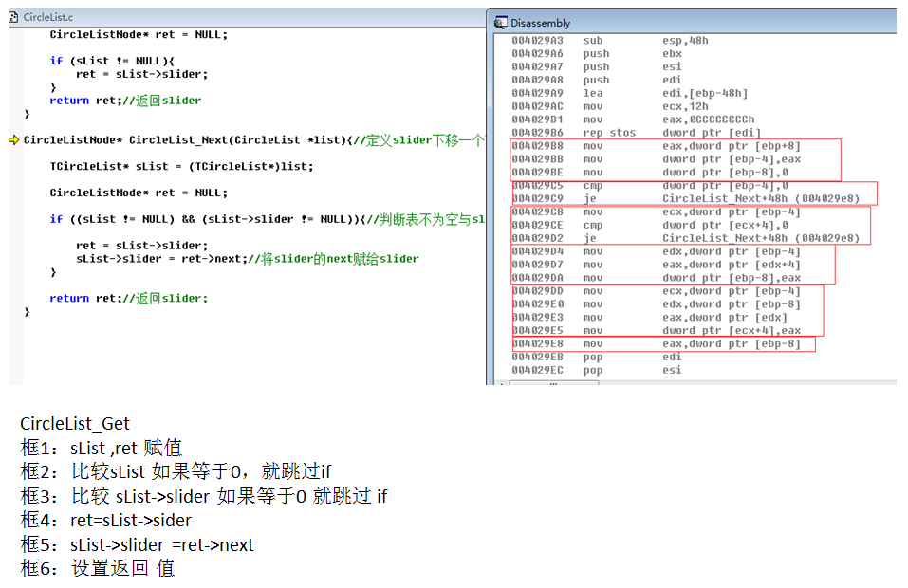Click disassembly row 004029B6 rep stos

point(637,133)
